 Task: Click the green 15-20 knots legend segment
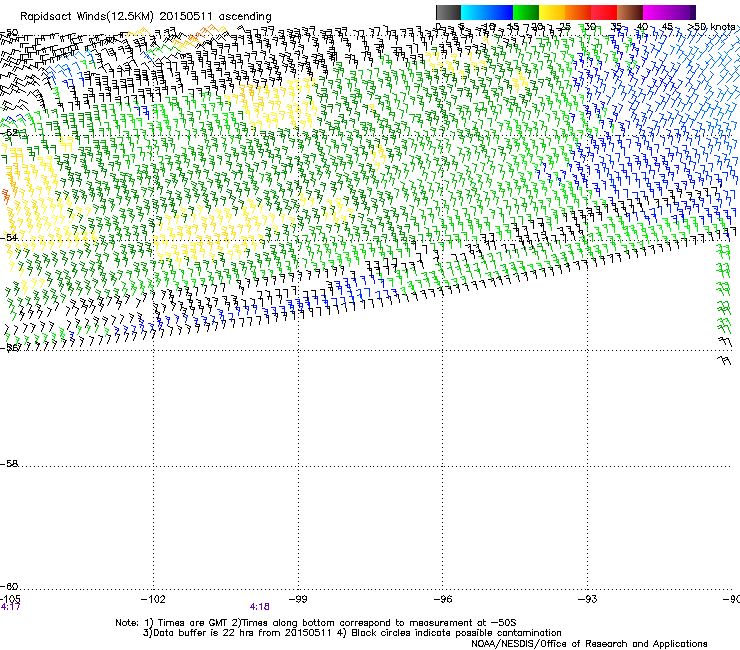tap(526, 12)
